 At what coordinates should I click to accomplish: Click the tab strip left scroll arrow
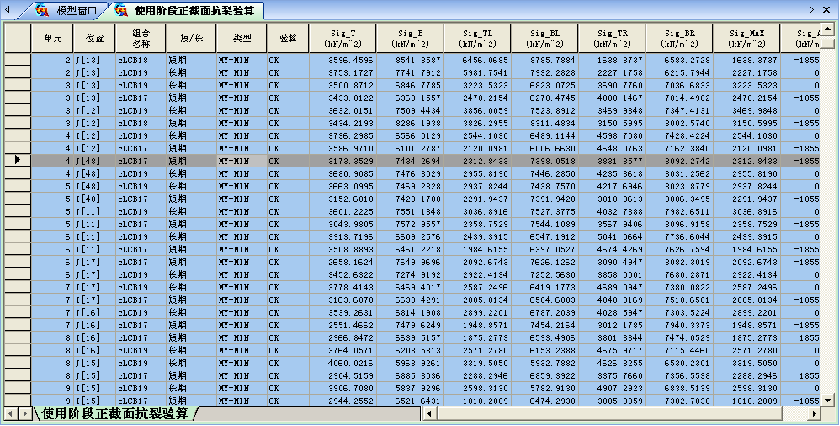(7, 10)
